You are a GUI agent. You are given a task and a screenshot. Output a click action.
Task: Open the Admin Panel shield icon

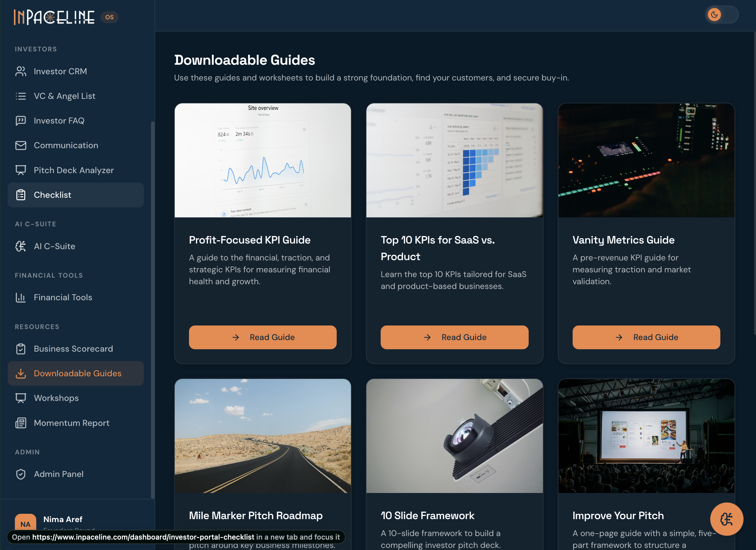[x=21, y=474]
